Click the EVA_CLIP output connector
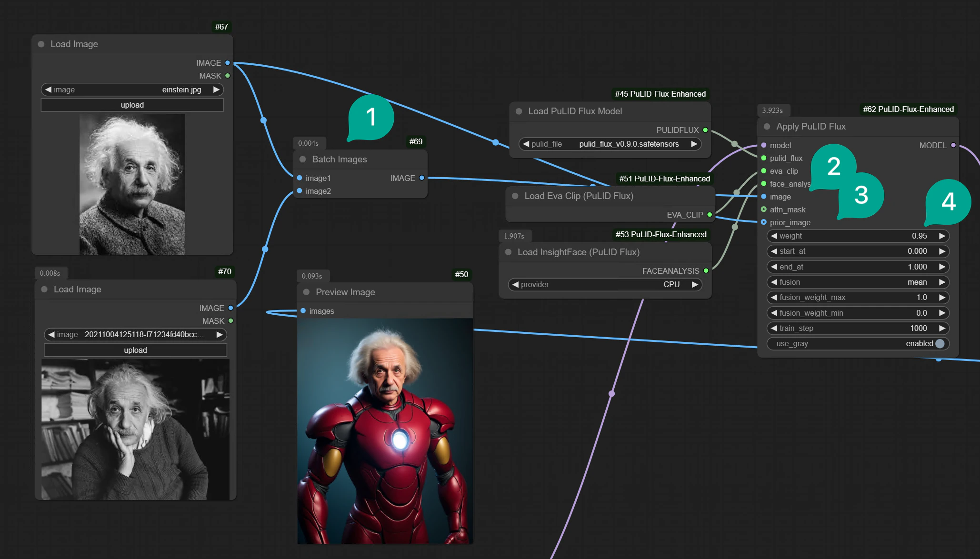Viewport: 980px width, 559px height. tap(710, 215)
